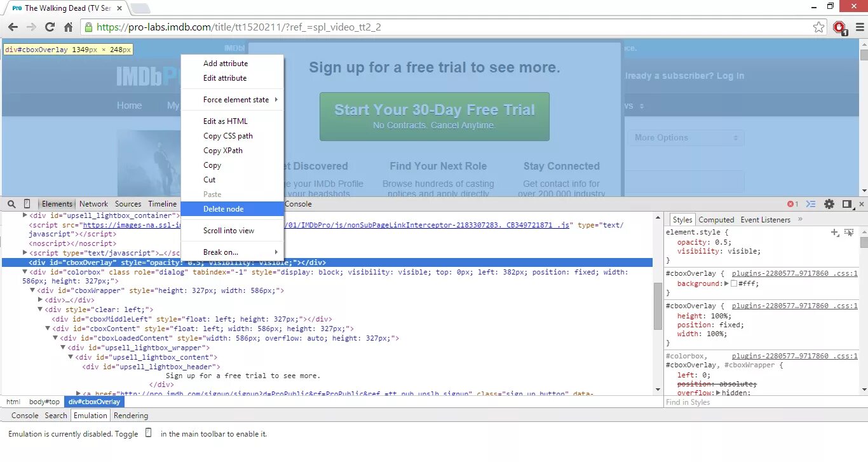Open Force element state submenu
Screen dimensions: 868x462
pos(232,100)
